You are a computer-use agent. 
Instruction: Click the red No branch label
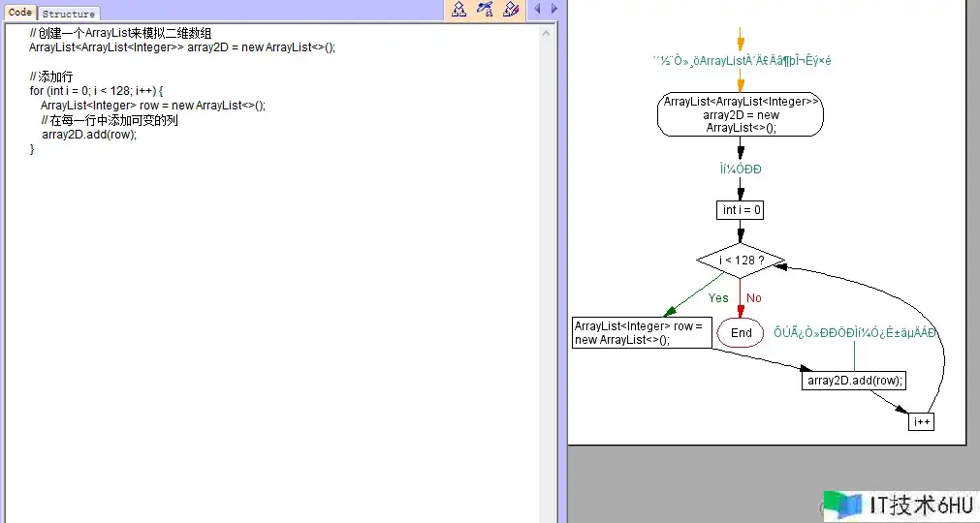[754, 298]
